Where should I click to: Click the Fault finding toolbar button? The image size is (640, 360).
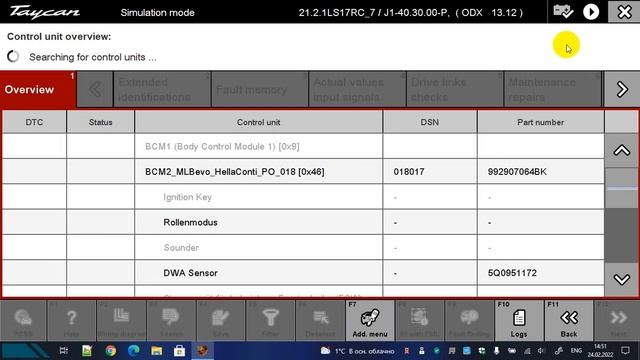[x=469, y=320]
